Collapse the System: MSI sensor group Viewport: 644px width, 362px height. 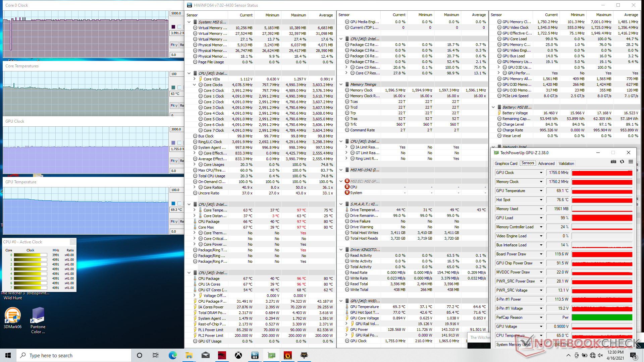(x=189, y=22)
